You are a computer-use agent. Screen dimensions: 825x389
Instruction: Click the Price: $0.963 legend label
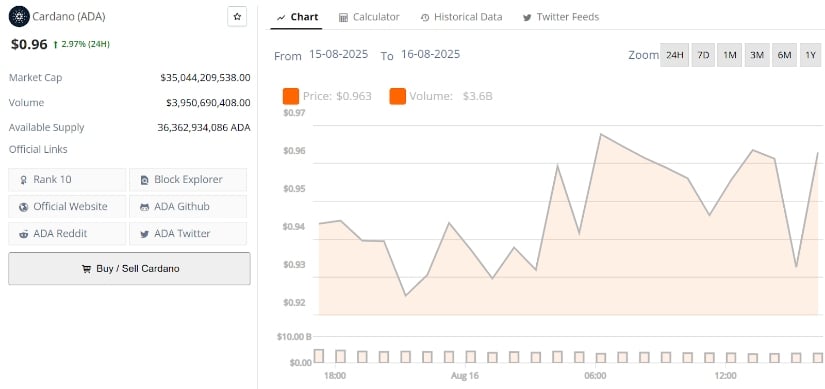coord(337,96)
